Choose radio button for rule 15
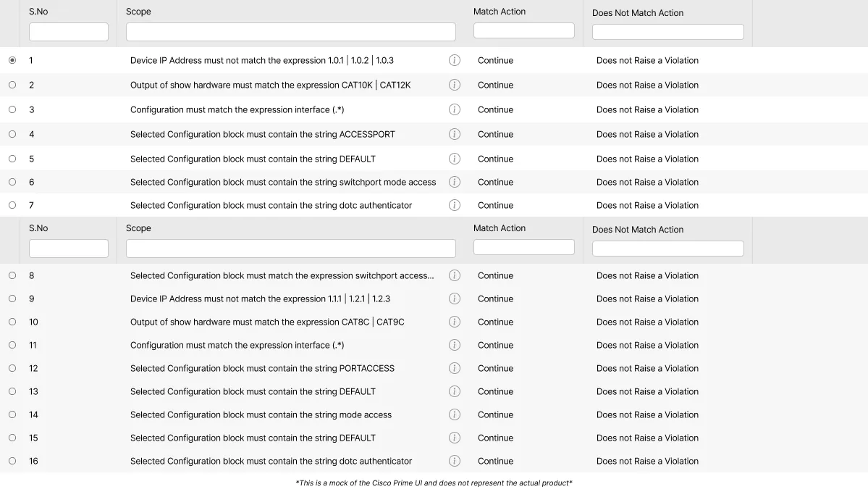 tap(12, 438)
